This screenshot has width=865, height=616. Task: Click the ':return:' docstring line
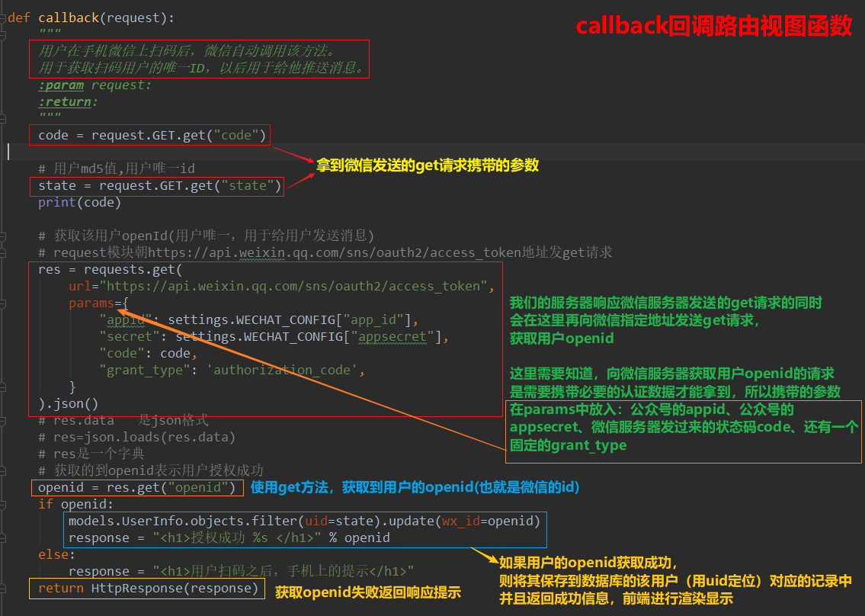tap(68, 101)
